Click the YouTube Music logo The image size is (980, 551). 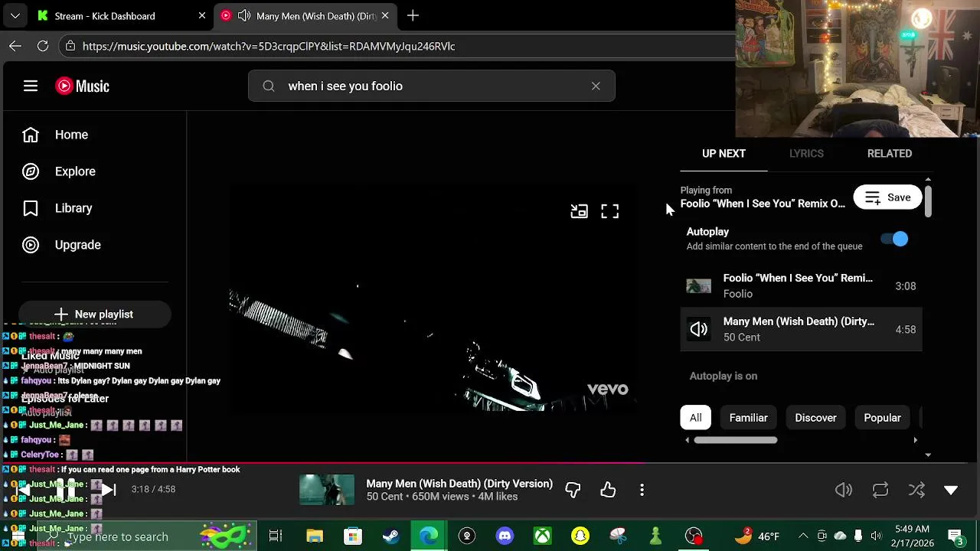coord(82,86)
